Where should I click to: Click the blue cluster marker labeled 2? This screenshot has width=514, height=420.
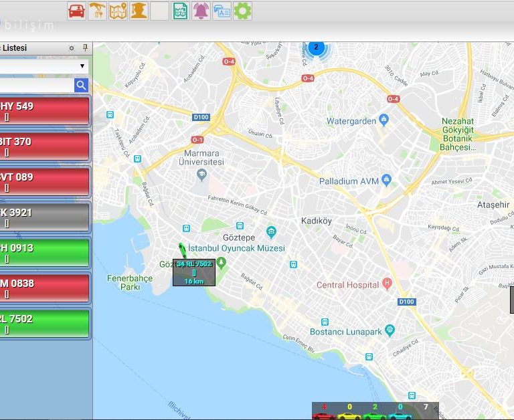[317, 47]
